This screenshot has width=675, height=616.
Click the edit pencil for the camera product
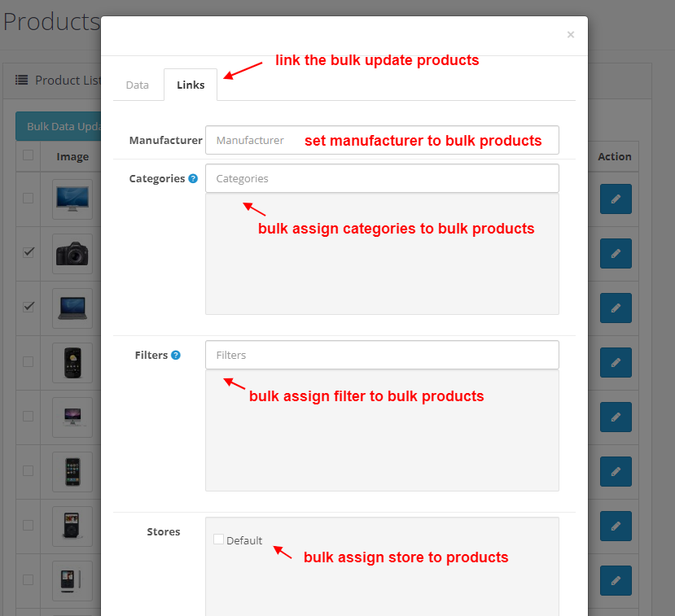point(616,253)
